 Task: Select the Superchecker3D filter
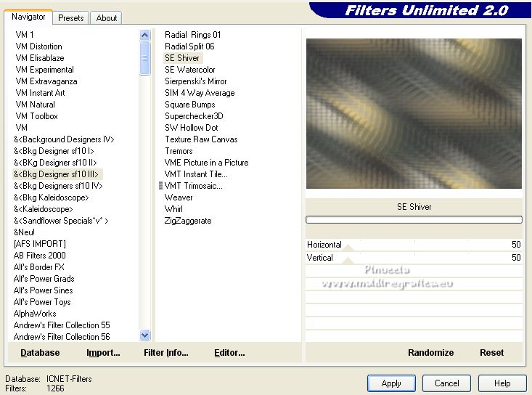194,116
